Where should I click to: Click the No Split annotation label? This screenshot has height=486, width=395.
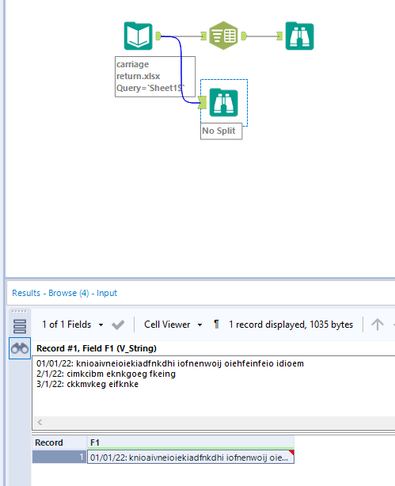221,131
